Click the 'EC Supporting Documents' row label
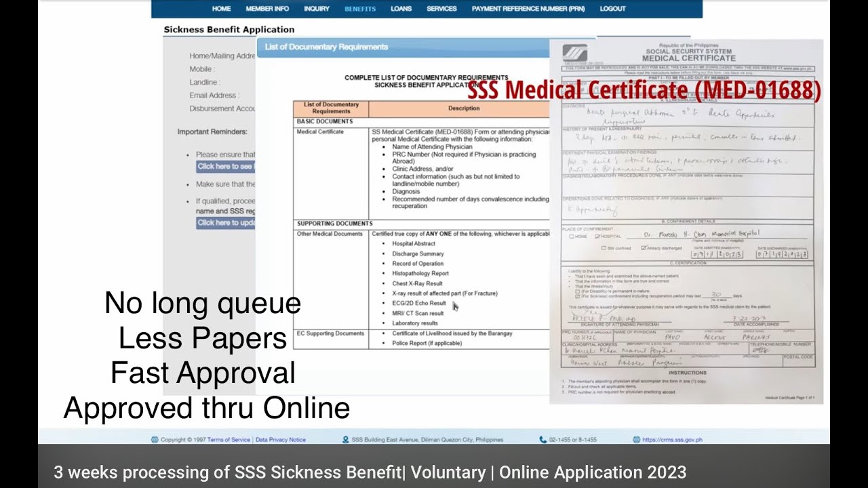This screenshot has width=868, height=488. click(x=330, y=333)
